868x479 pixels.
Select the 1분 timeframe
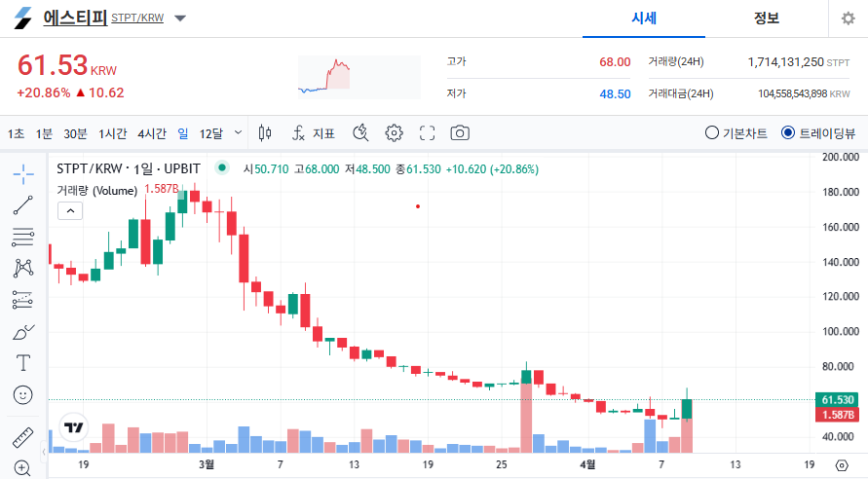pos(44,133)
